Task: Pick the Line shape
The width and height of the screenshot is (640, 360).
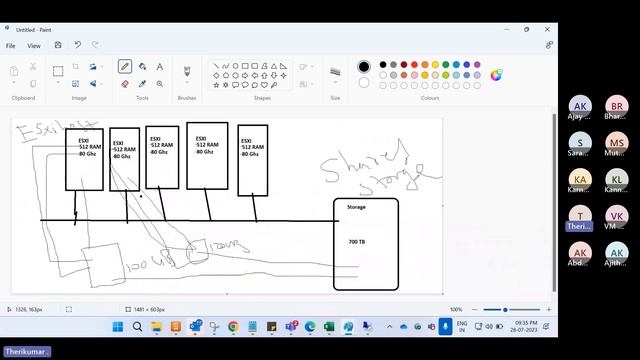Action: pos(216,66)
